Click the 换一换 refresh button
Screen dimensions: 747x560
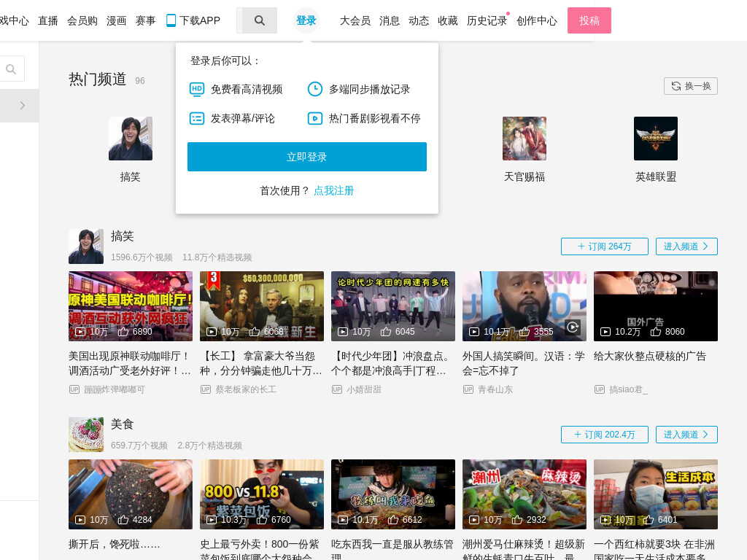pos(691,86)
